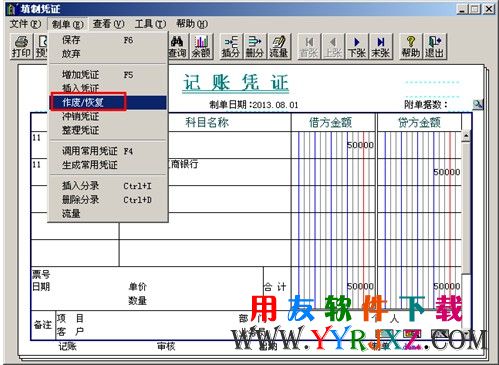
Task: Click the Print (打印) toolbar icon
Action: pyautogui.click(x=21, y=46)
